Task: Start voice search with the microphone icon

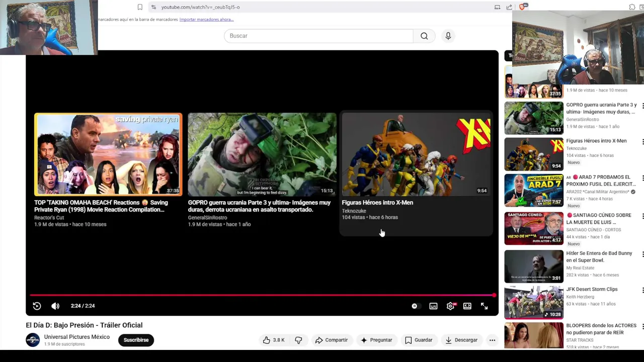Action: click(x=448, y=36)
